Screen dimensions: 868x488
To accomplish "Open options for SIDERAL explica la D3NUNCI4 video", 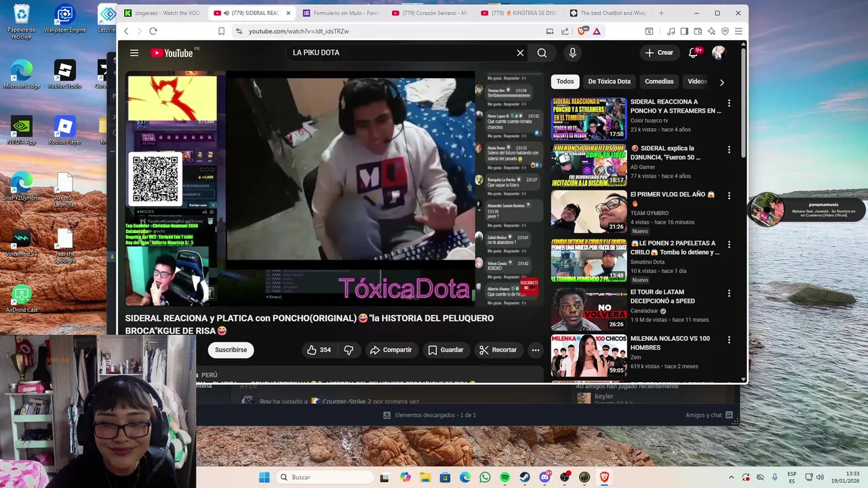I will [729, 149].
